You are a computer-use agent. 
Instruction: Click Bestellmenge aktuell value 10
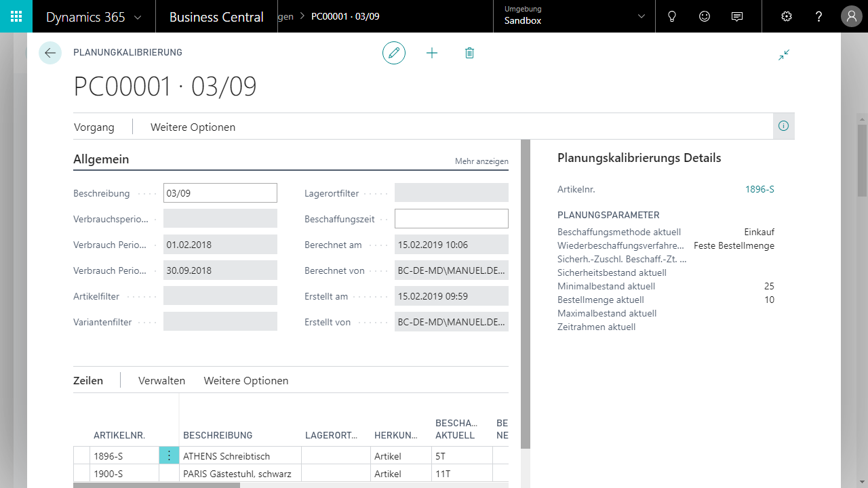769,300
